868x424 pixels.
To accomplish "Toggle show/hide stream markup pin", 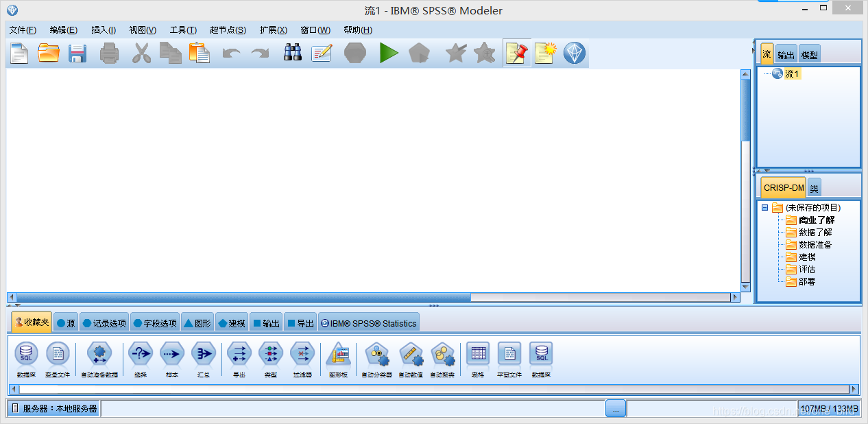I will coord(517,53).
